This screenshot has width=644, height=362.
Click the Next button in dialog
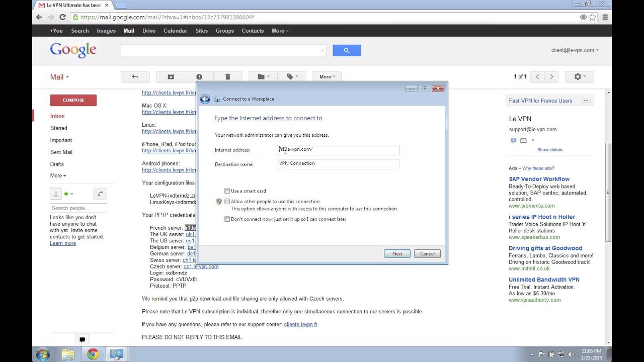pyautogui.click(x=397, y=254)
